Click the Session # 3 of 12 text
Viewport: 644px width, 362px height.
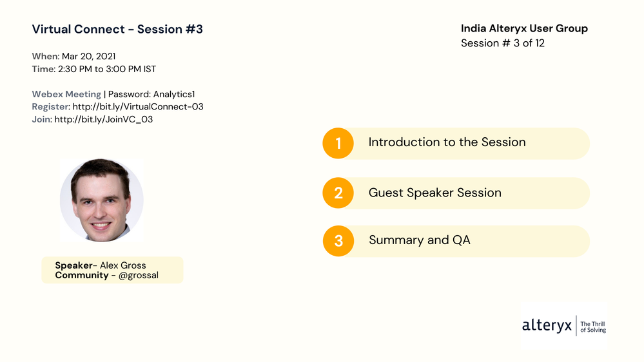[x=503, y=43]
